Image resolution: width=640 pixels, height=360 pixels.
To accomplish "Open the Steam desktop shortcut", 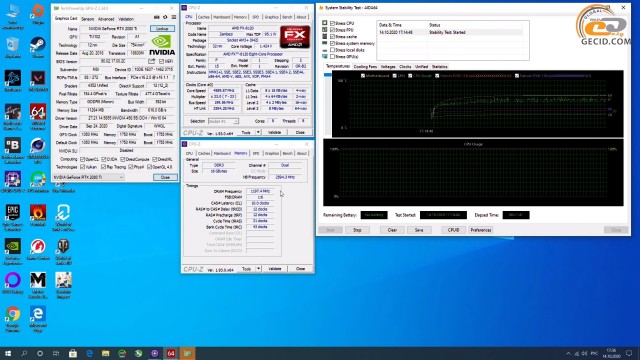I will coord(38,48).
